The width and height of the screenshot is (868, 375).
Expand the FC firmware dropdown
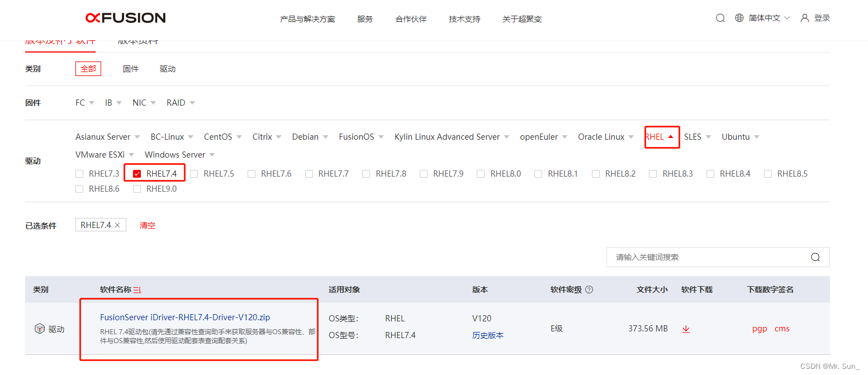point(84,103)
